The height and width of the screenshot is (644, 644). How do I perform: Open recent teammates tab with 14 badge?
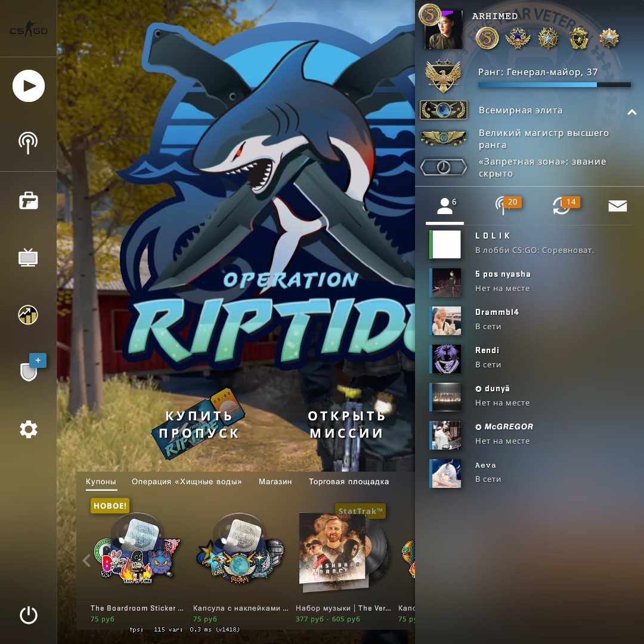point(565,205)
